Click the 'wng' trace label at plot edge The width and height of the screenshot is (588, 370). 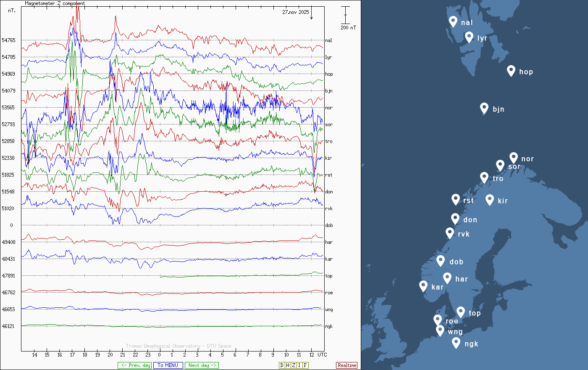point(329,310)
